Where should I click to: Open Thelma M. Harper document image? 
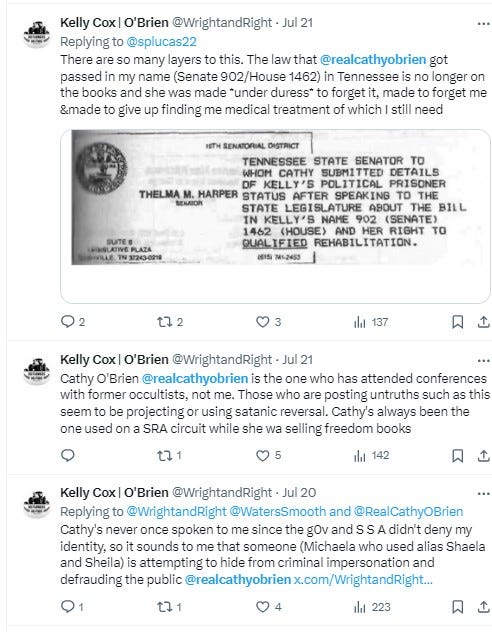pyautogui.click(x=275, y=216)
